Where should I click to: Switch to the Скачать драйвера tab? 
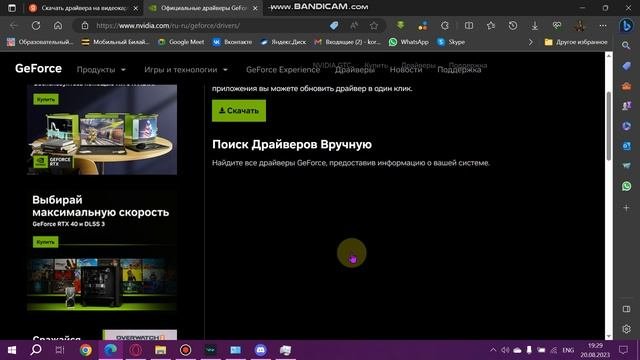(x=84, y=8)
